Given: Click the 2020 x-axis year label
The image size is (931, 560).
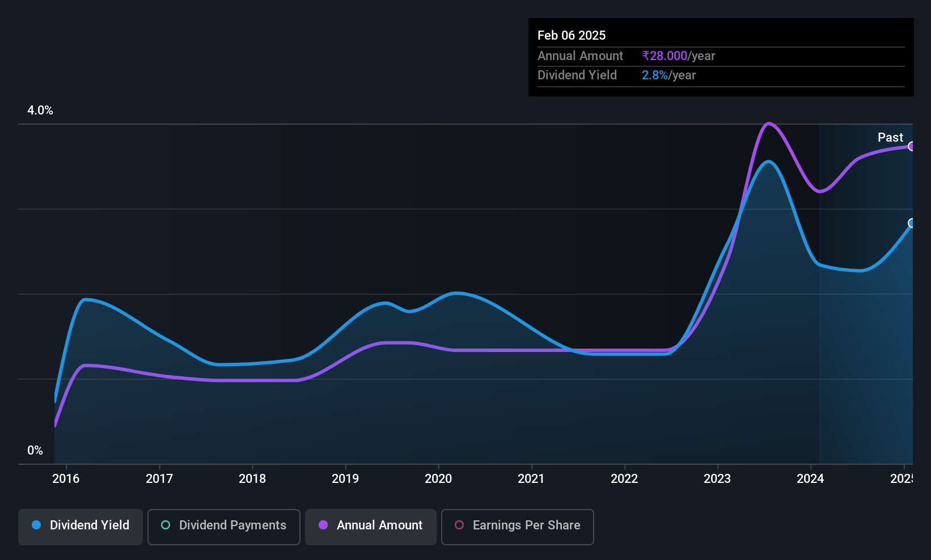Looking at the screenshot, I should 438,478.
